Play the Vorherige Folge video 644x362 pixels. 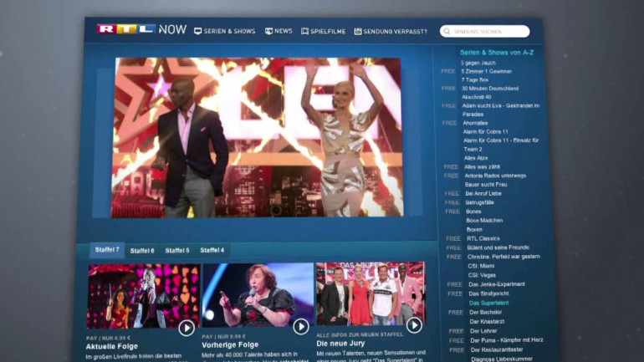[300, 327]
